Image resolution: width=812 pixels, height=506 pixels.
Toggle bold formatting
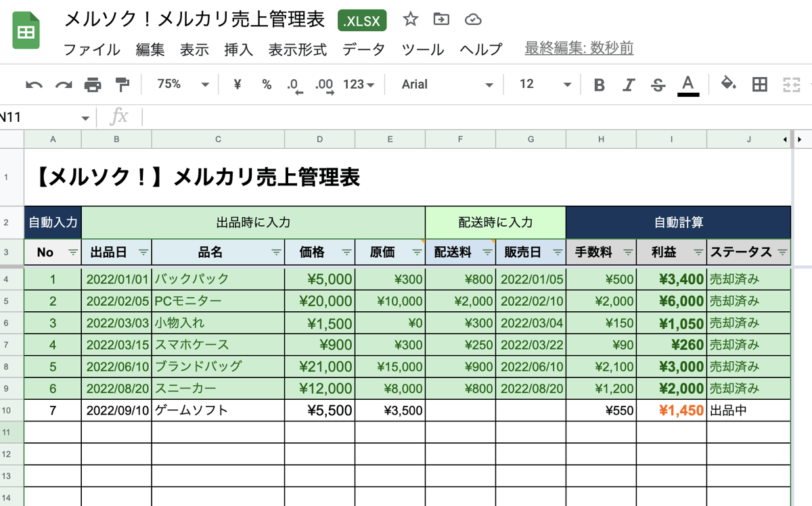click(x=598, y=85)
